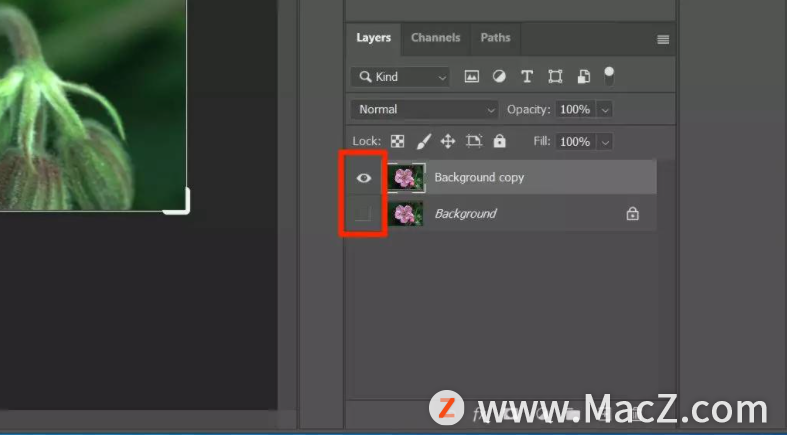
Task: Lock transparent pixels
Action: pos(398,141)
